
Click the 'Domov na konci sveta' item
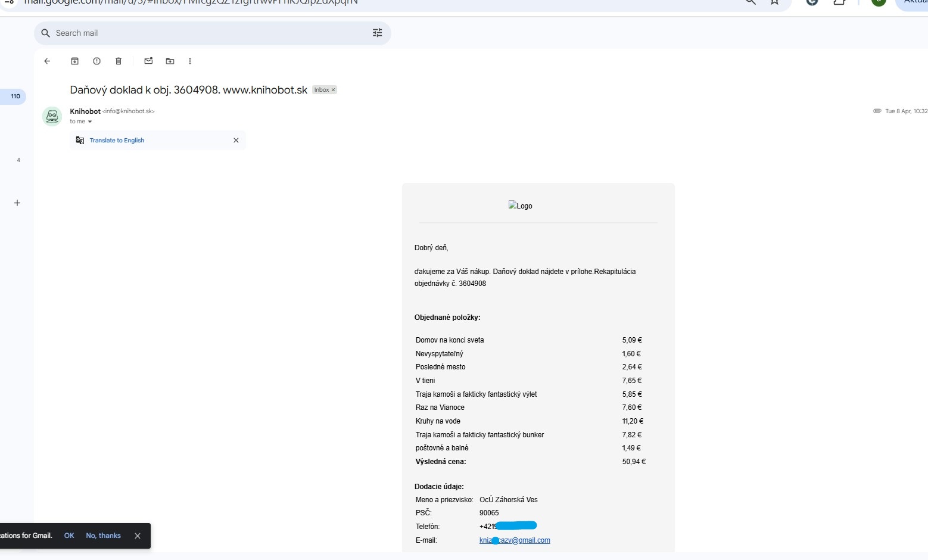tap(450, 340)
